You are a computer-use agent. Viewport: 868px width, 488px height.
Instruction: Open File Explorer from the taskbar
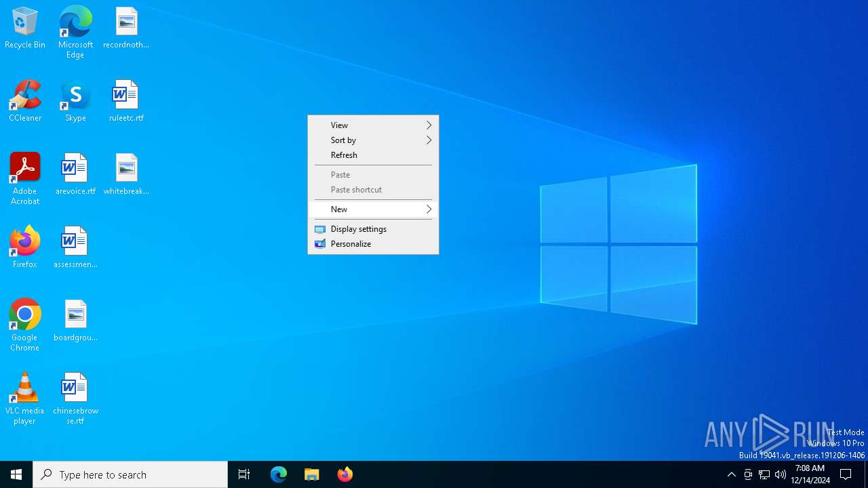(x=312, y=474)
